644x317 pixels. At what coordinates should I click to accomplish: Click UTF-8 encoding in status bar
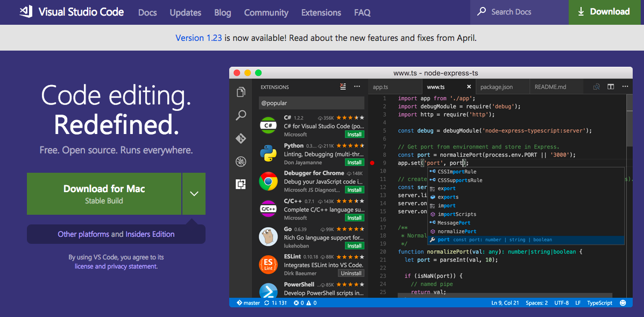562,303
